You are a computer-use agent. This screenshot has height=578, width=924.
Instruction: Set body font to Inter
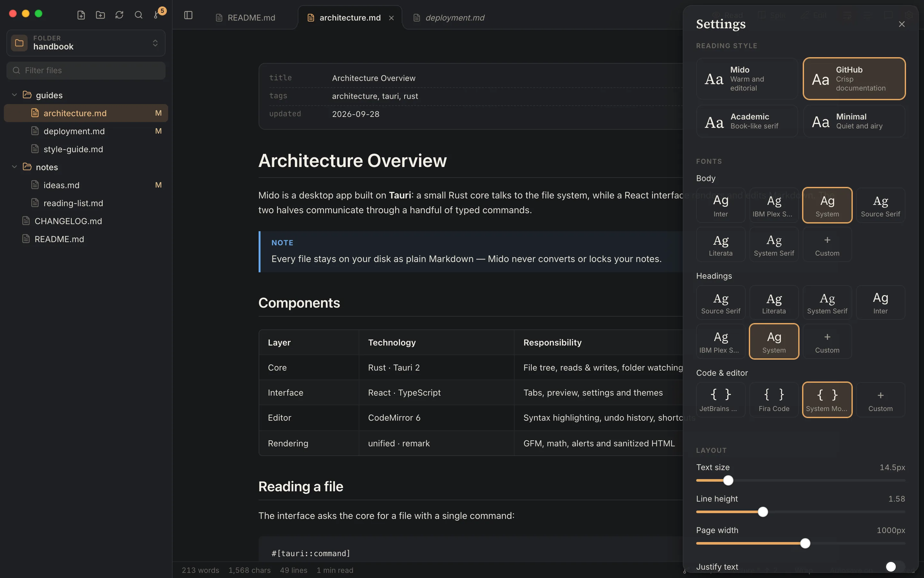(x=721, y=205)
